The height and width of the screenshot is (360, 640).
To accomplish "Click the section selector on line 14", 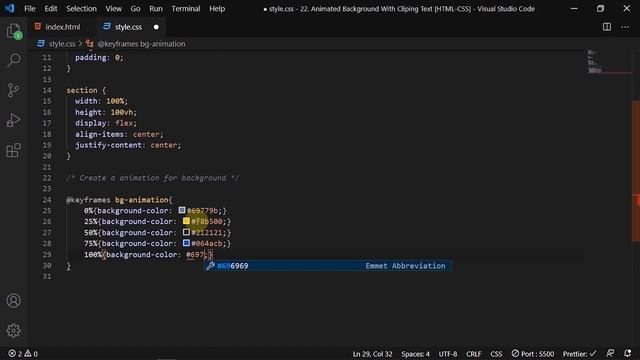I will [x=82, y=90].
